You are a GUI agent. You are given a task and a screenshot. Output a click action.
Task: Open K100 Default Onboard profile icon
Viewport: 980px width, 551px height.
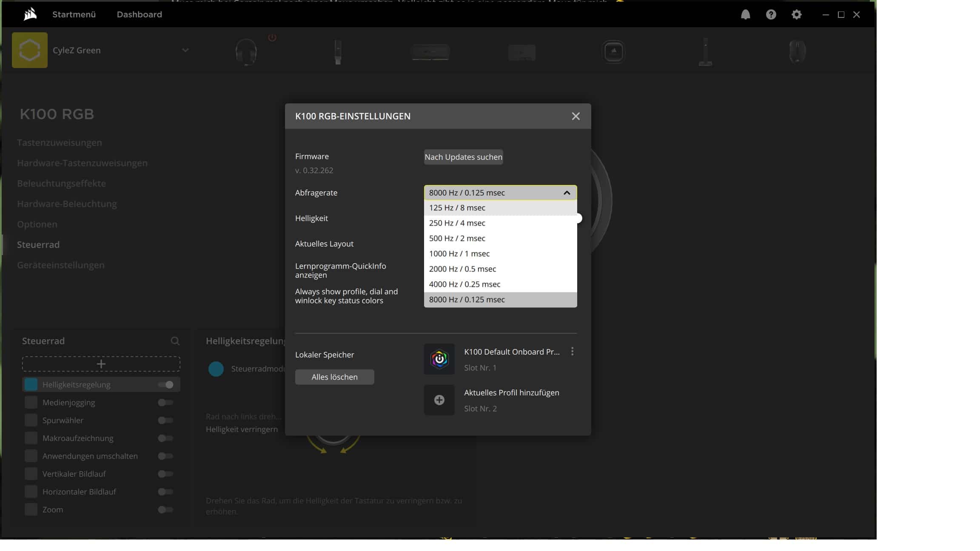(x=439, y=359)
